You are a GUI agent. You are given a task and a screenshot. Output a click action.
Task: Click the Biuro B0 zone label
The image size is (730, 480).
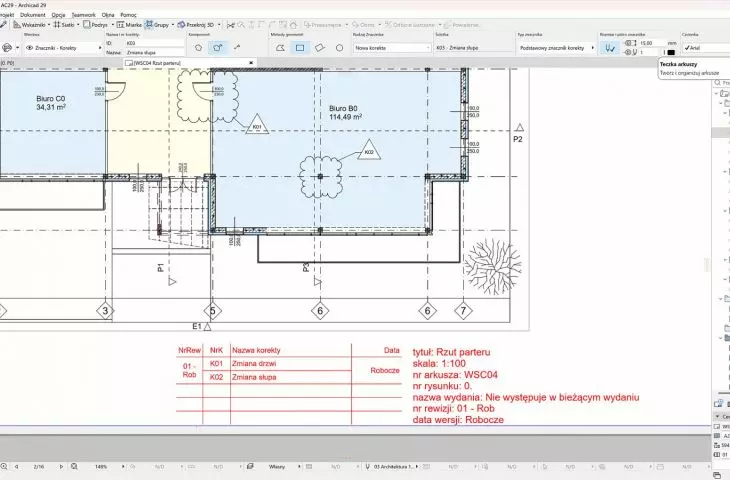tap(345, 113)
